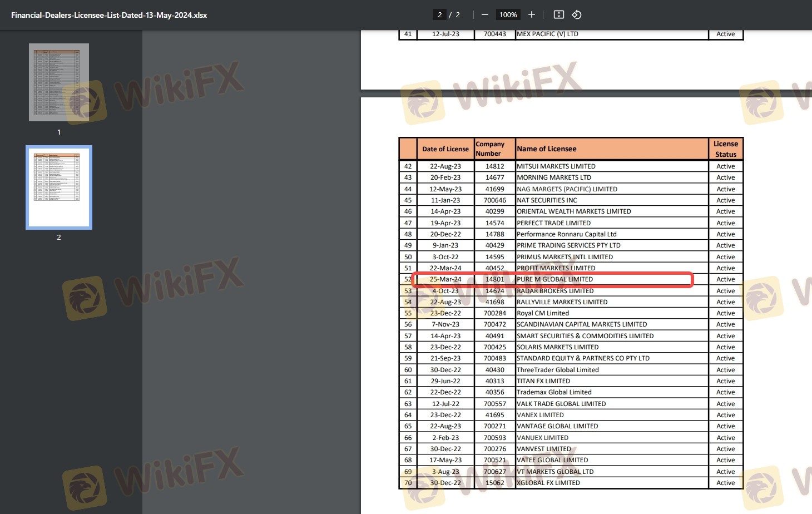Screen dimensions: 812x514
Task: Click Active status in the VT MARKETS row
Action: (x=725, y=472)
